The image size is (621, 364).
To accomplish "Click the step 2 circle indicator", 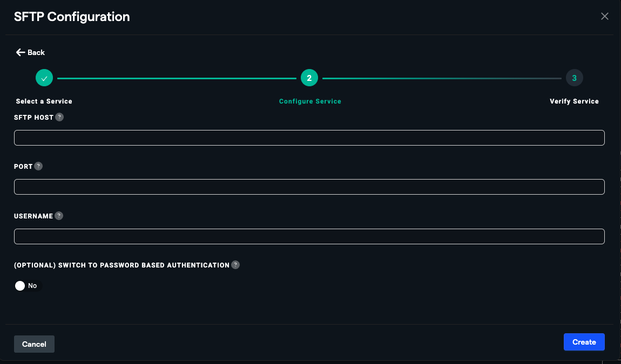I will pyautogui.click(x=309, y=78).
